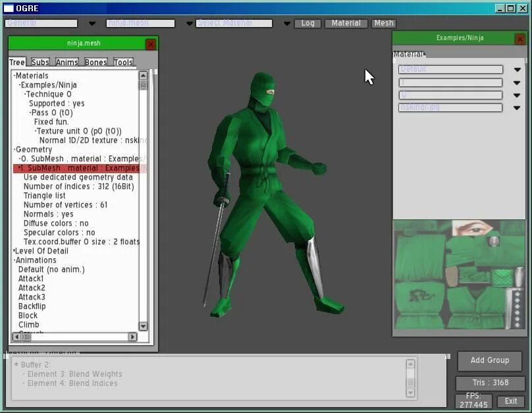Click Number of vertices : 61 row
This screenshot has height=413, width=532.
[65, 205]
